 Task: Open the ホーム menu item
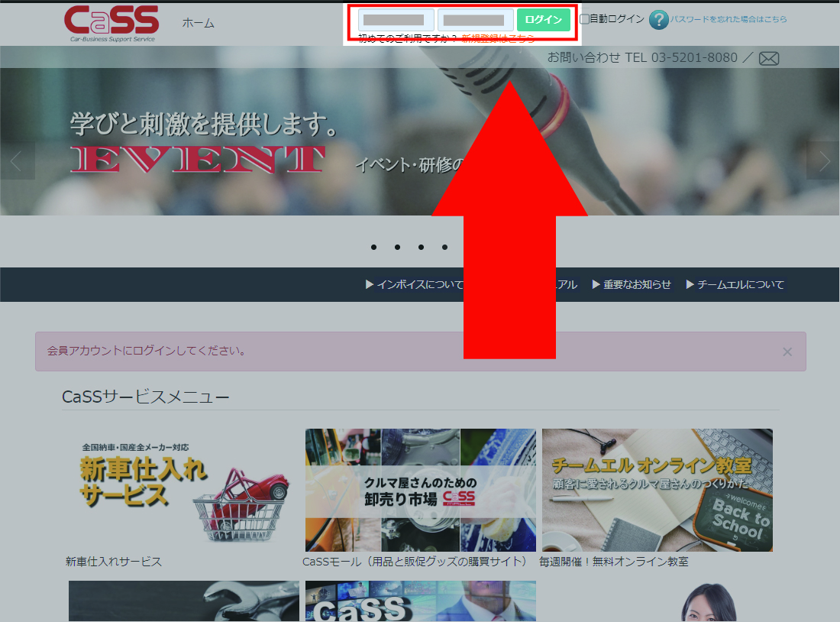click(199, 23)
